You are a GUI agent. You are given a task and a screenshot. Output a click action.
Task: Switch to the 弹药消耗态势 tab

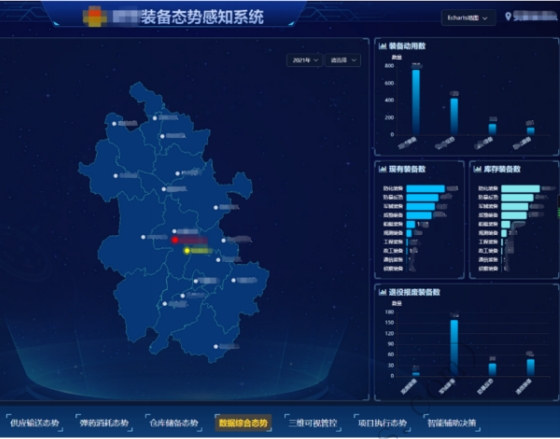point(104,423)
